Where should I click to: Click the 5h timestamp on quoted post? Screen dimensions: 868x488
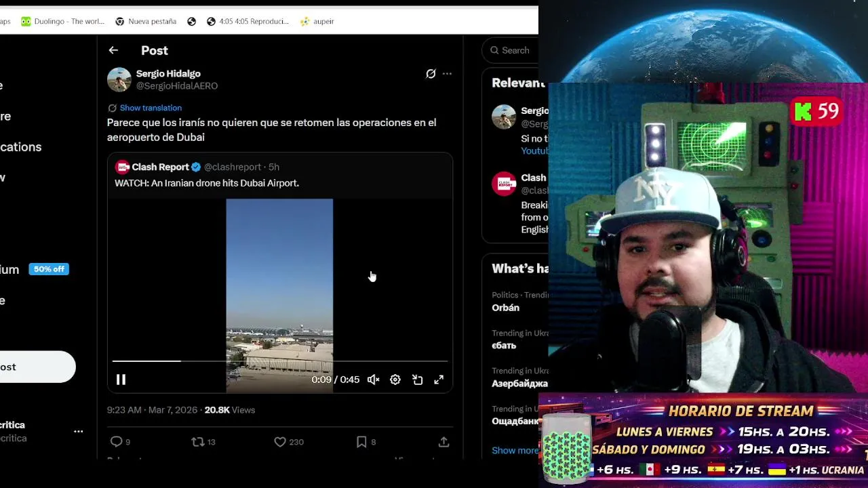[274, 167]
